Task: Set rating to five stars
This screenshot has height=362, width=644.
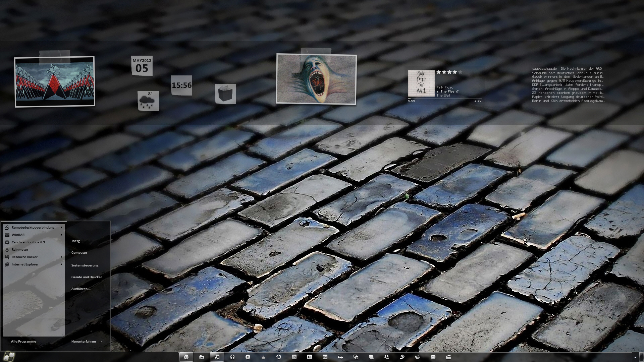Action: [x=460, y=72]
